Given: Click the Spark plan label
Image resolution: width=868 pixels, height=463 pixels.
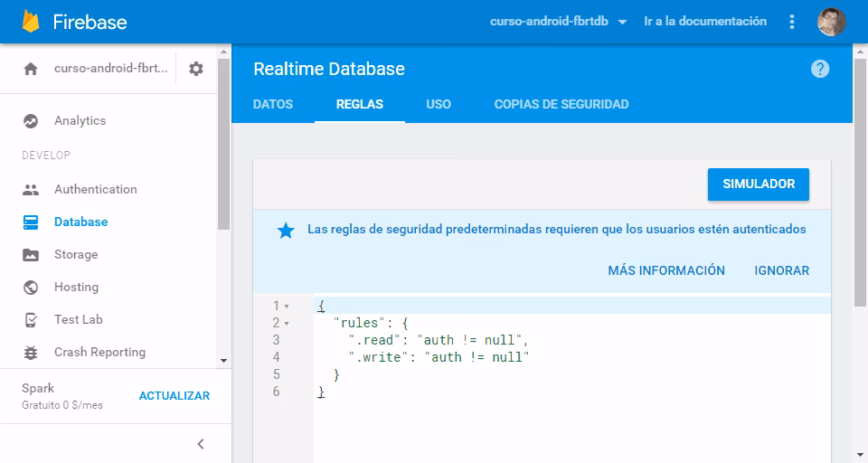Looking at the screenshot, I should point(38,388).
